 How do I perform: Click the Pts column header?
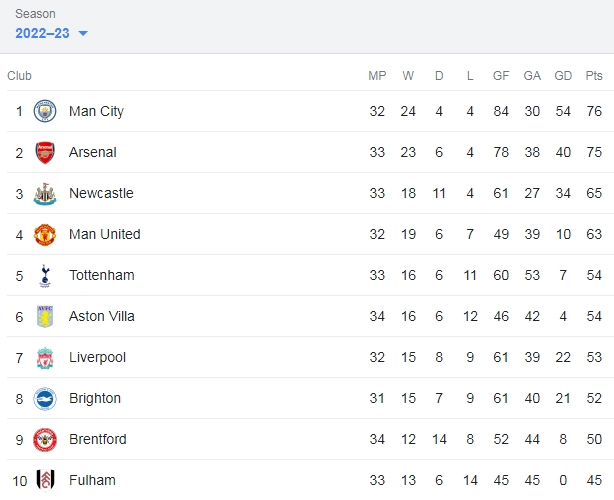coord(594,76)
